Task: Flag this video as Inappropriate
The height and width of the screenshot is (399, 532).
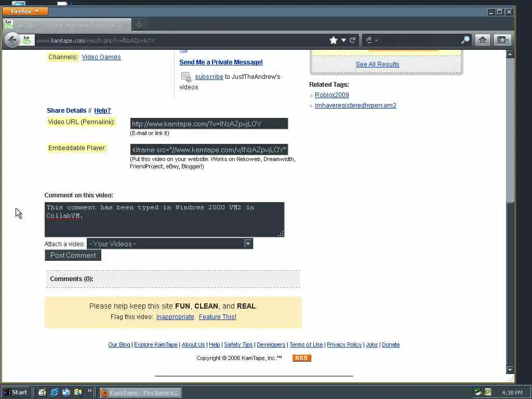Action: pos(175,317)
